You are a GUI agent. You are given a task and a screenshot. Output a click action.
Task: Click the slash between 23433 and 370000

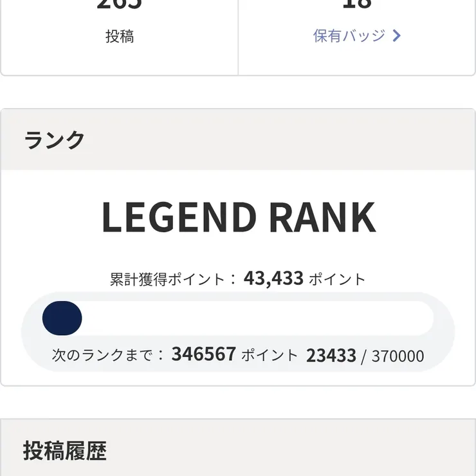tap(363, 356)
